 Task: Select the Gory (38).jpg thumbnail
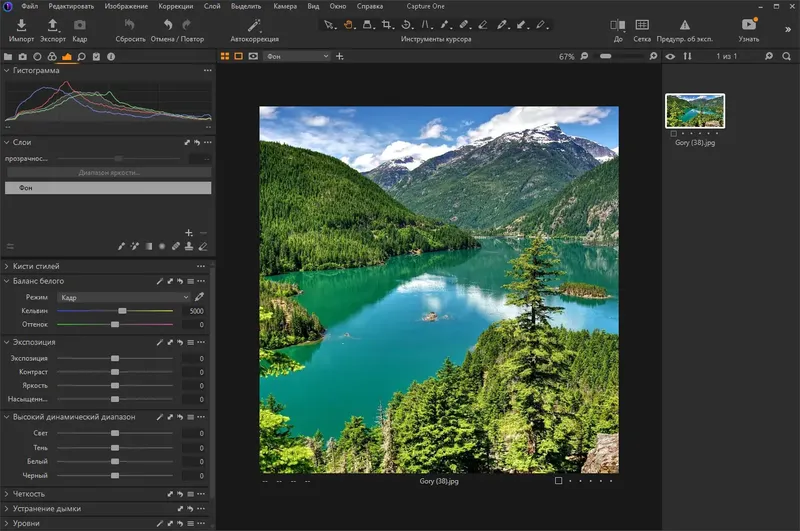click(x=695, y=110)
